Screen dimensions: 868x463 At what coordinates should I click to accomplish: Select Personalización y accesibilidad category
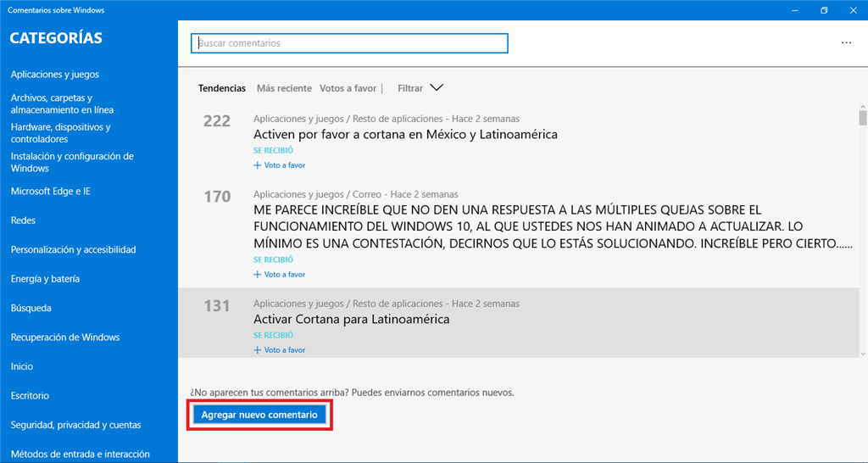[73, 250]
